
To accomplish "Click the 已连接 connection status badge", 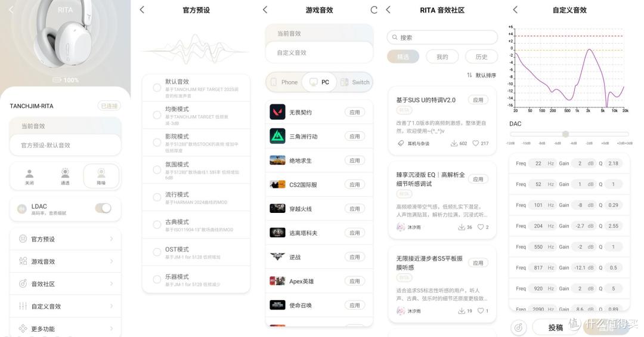I will coord(109,106).
